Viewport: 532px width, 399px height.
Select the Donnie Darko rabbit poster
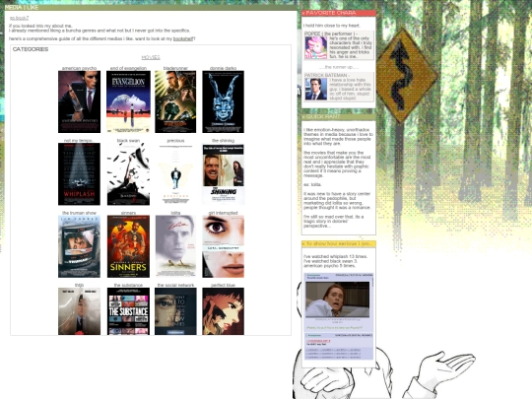point(223,101)
